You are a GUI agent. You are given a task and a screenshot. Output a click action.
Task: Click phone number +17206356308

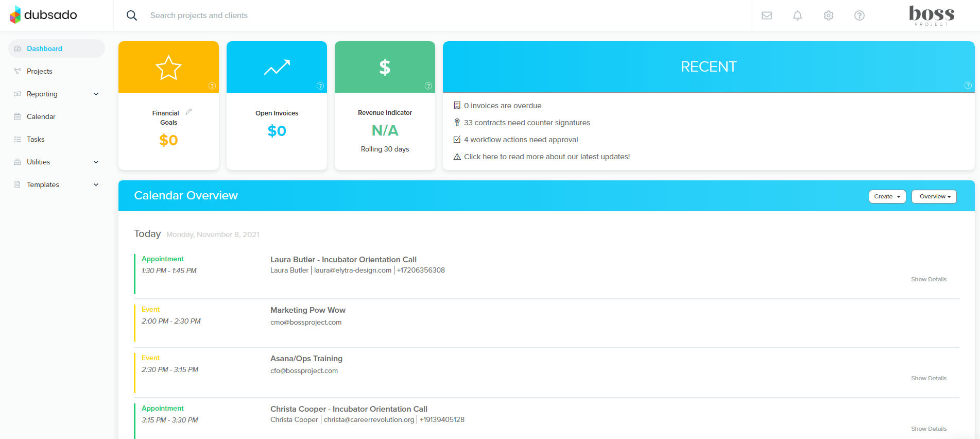click(x=421, y=270)
